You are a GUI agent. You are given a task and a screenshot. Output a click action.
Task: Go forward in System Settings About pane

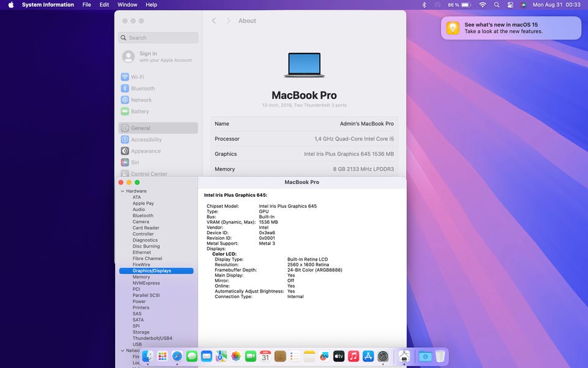click(x=228, y=21)
